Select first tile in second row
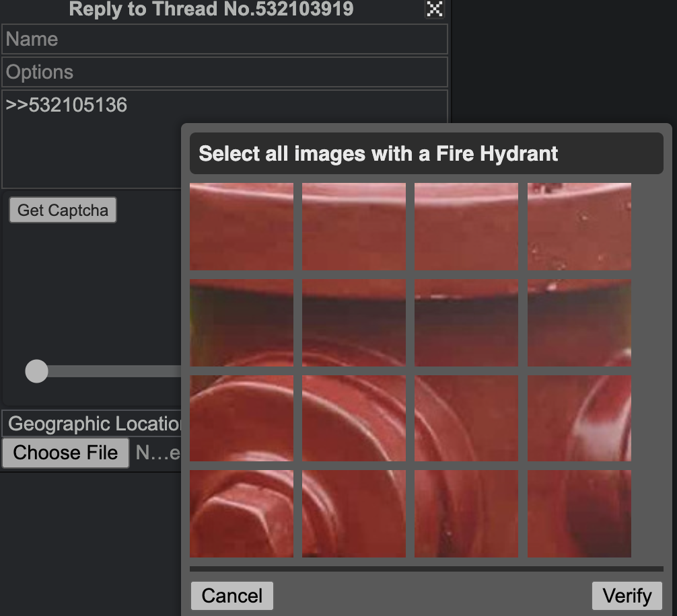 pyautogui.click(x=242, y=323)
